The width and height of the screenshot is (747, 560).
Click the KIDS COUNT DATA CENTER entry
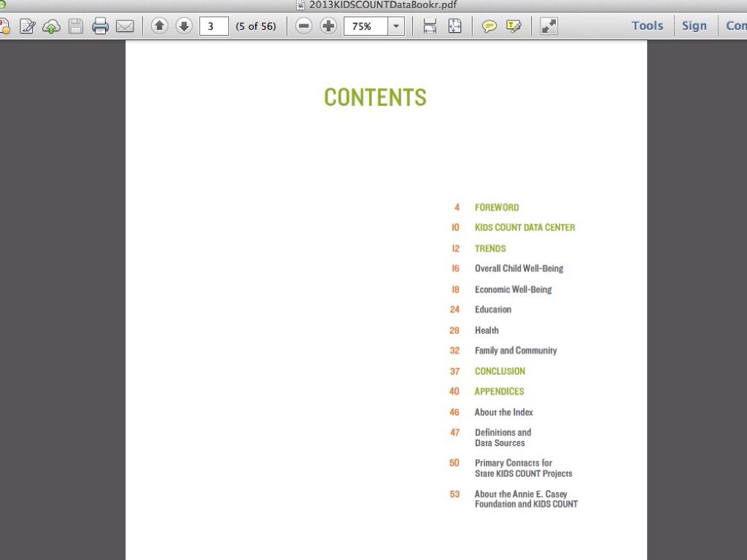click(525, 227)
